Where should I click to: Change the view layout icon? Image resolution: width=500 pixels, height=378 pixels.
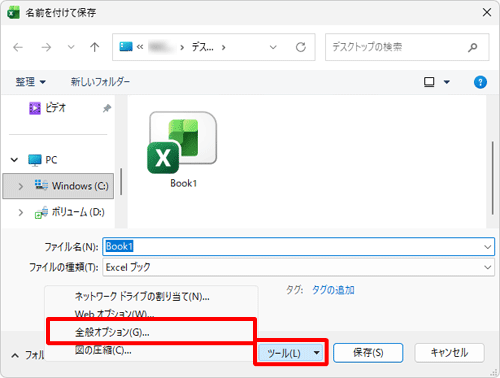point(429,82)
